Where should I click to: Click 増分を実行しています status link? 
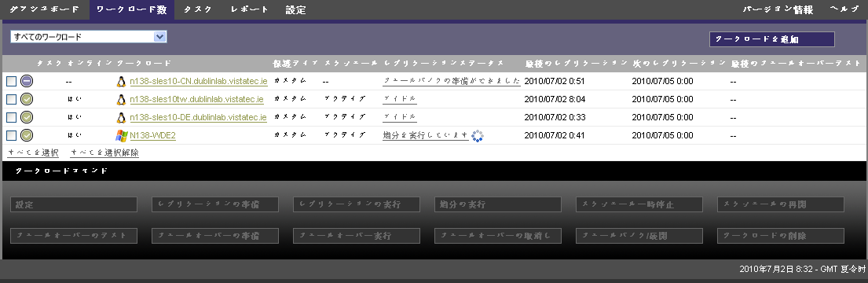(426, 135)
